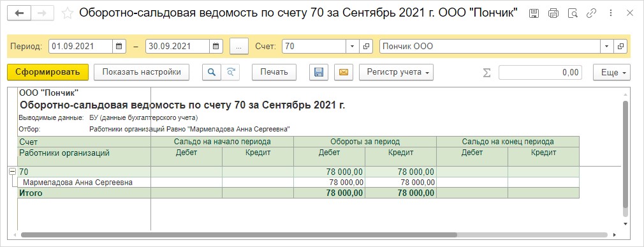Click the sum field showing 0,00
644x247 pixels.
click(540, 72)
